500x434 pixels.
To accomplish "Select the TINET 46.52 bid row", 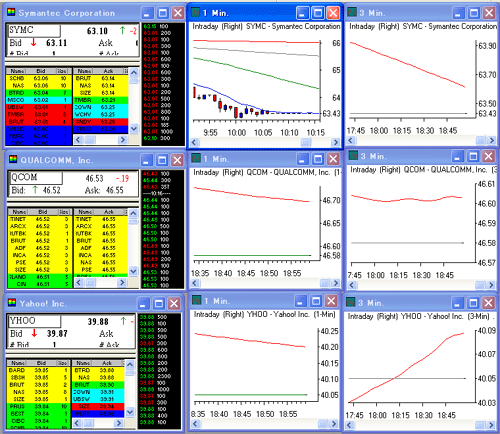I will [x=40, y=219].
